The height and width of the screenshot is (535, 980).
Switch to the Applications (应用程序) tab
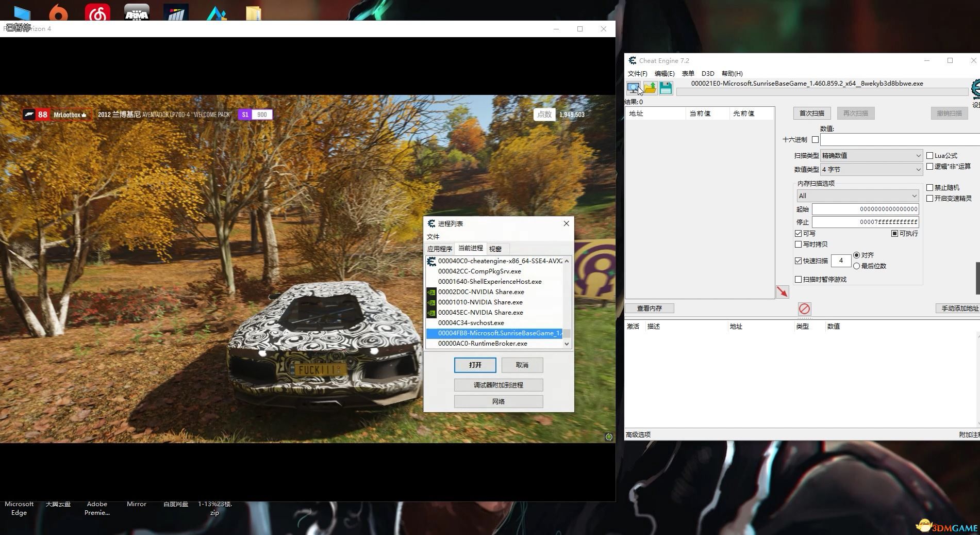coord(439,249)
